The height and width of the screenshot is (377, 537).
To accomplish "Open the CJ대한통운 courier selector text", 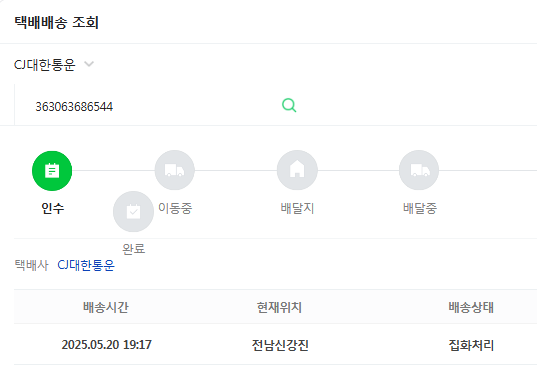I will pyautogui.click(x=45, y=64).
